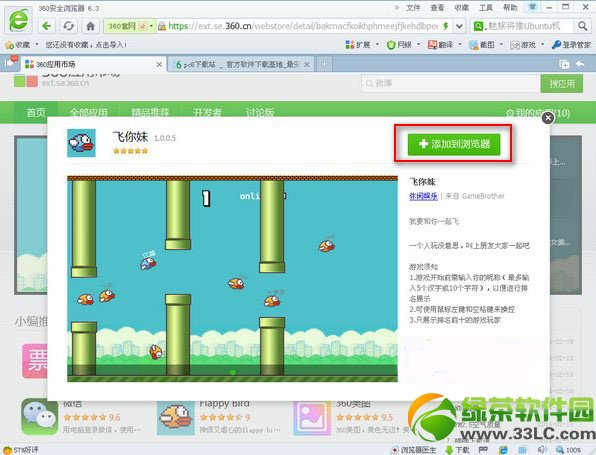Click the search magnifier in the browser search box
The image size is (596, 455).
(582, 26)
